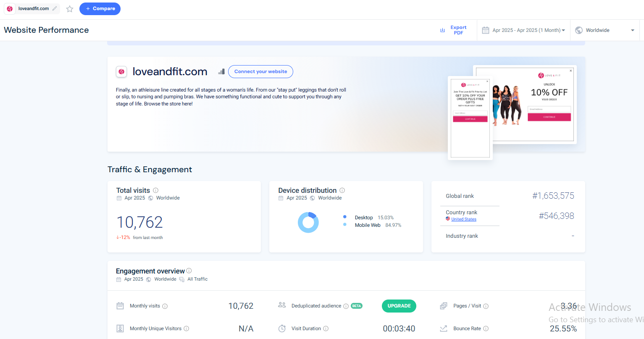The image size is (644, 339).
Task: Click the 10,762 total visits figure
Action: [x=139, y=222]
